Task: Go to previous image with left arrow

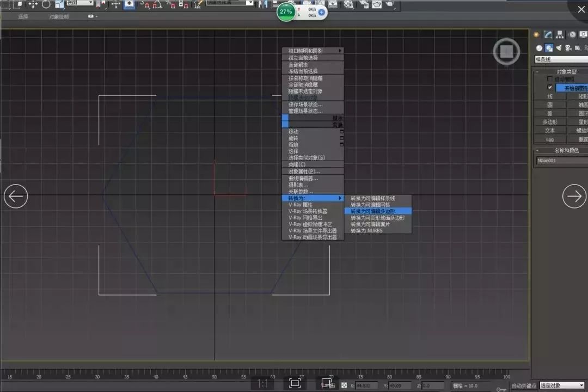Action: (x=16, y=196)
